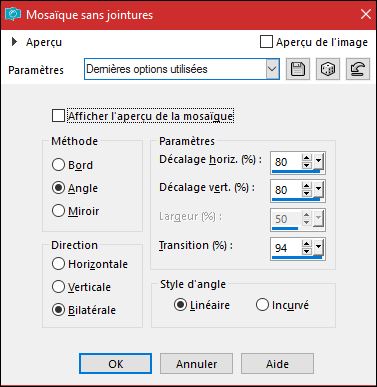Check Afficher l'aperçu de la mosaïque

point(58,116)
